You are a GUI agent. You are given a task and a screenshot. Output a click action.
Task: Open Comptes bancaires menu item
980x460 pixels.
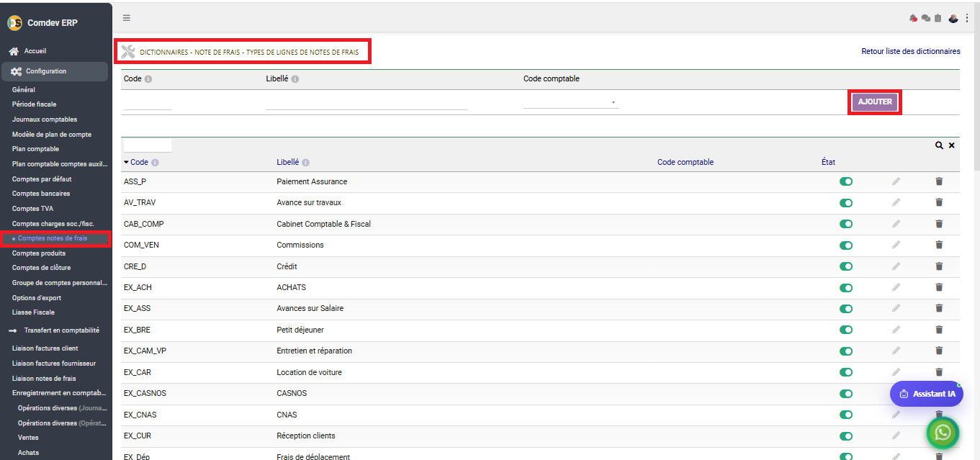click(x=41, y=194)
